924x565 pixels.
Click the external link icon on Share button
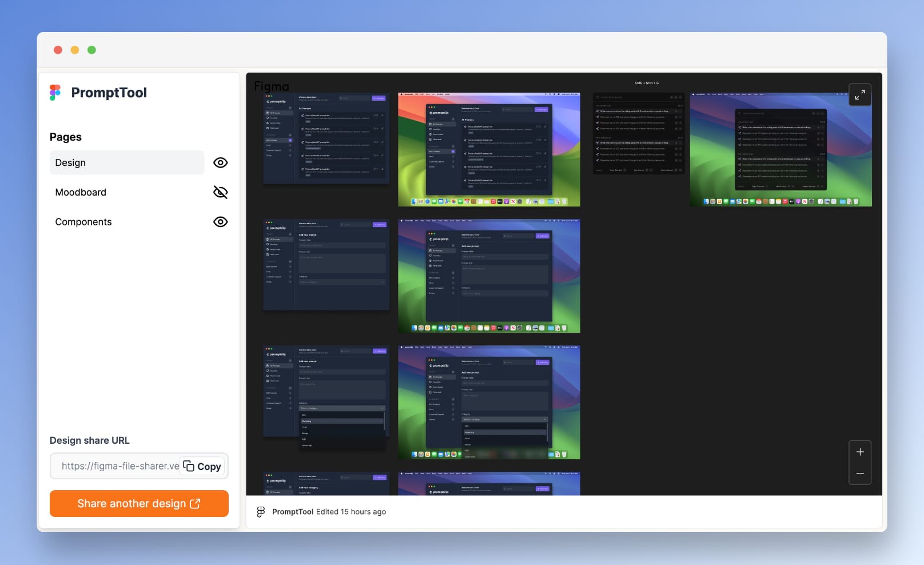click(x=195, y=503)
